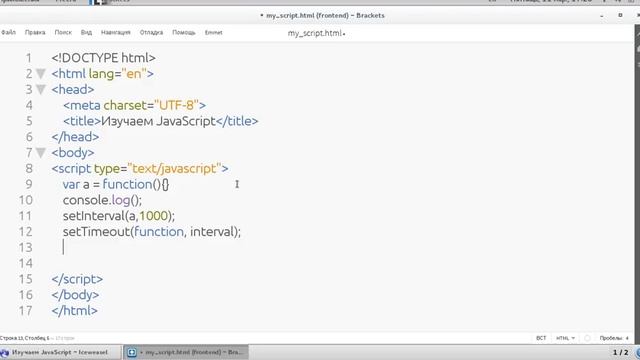Click the Iceweasel icon in the taskbar

click(4, 352)
